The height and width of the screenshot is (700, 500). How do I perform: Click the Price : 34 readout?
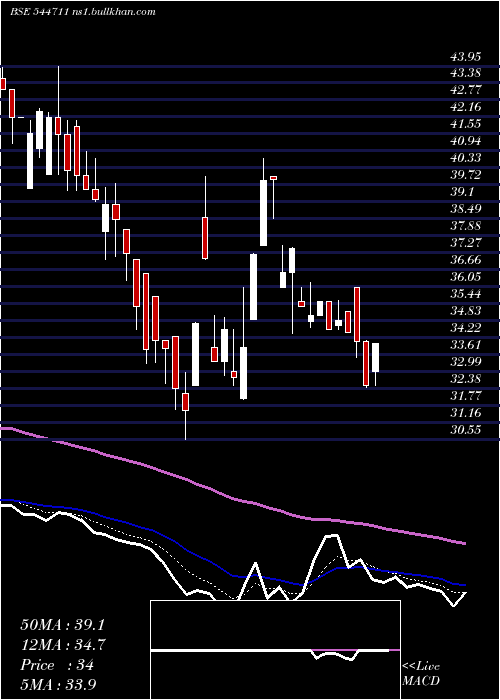point(57,665)
